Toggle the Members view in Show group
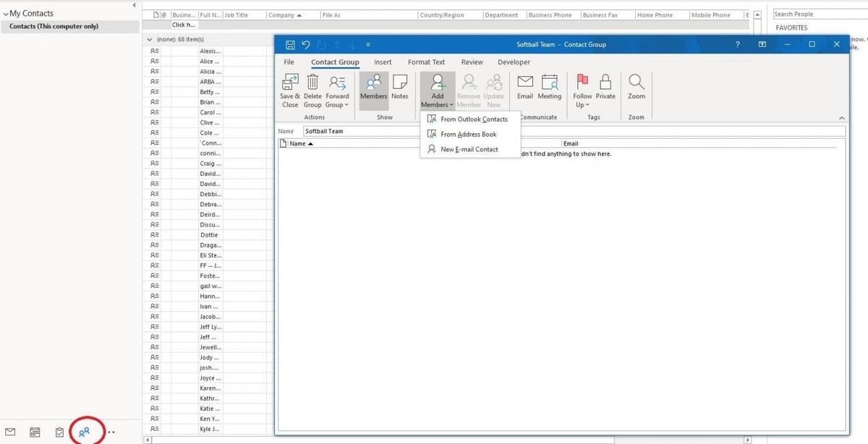868x444 pixels. pos(373,87)
